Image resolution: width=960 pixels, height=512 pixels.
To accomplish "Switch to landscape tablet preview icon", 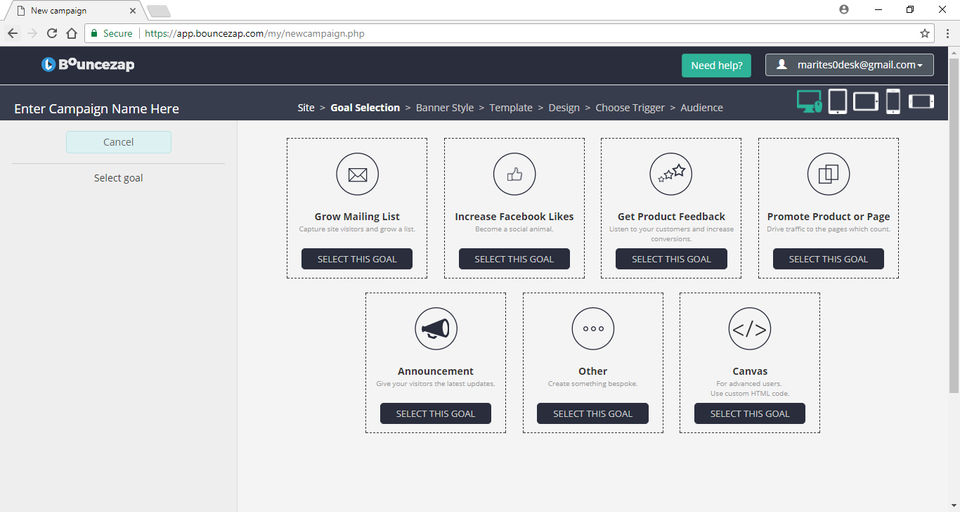I will click(866, 101).
